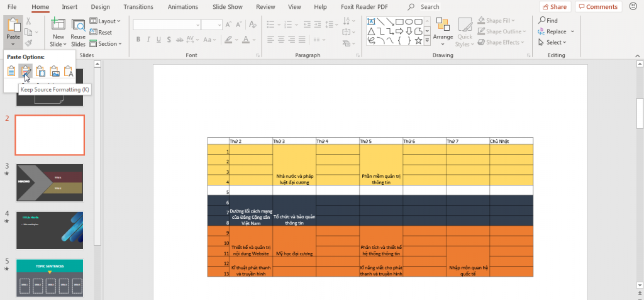This screenshot has height=300, width=644.
Task: Click the smiley feedback icon
Action: click(633, 6)
